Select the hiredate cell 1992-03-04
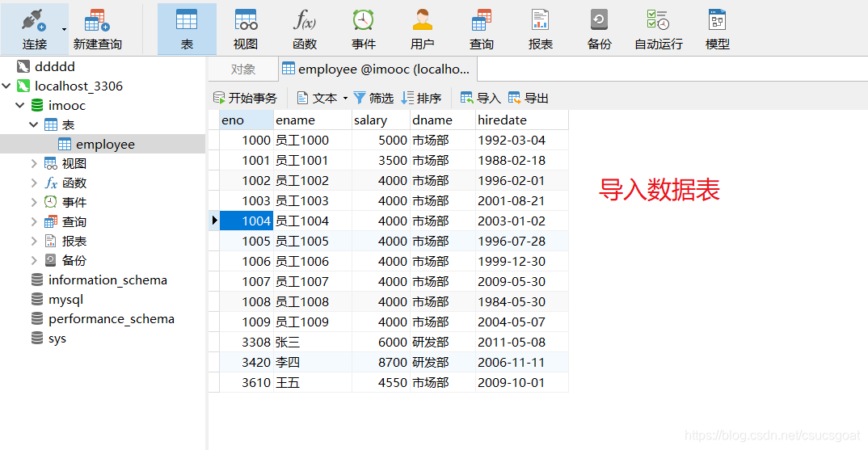 coord(521,140)
